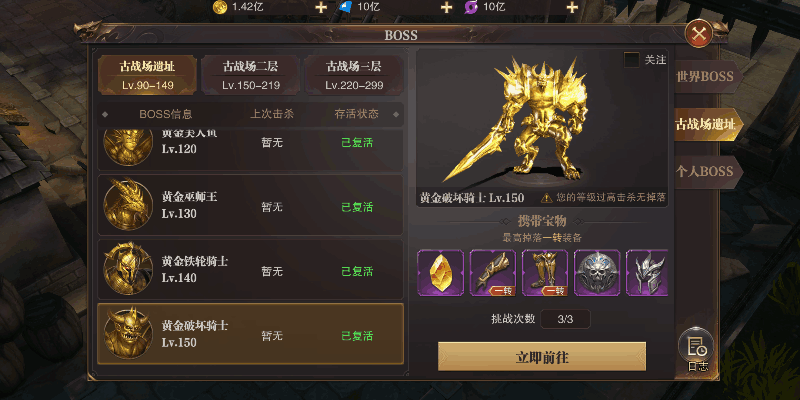Select the silver helmet drop icon
This screenshot has height=400, width=800.
pyautogui.click(x=647, y=272)
